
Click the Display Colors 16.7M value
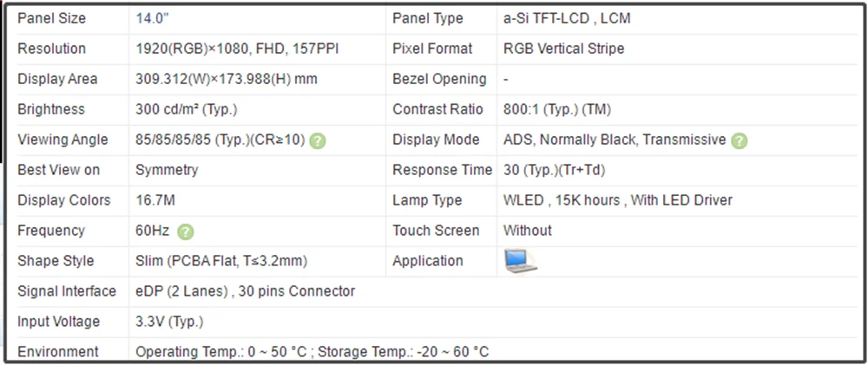[x=155, y=200]
